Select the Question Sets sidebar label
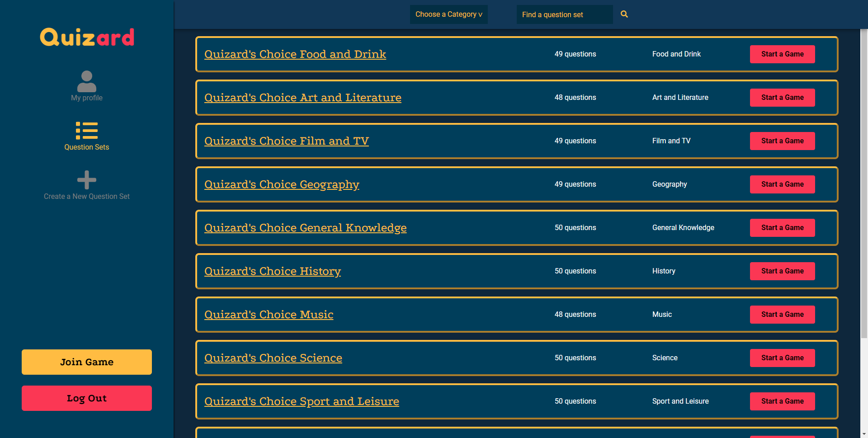This screenshot has height=438, width=868. (x=87, y=147)
